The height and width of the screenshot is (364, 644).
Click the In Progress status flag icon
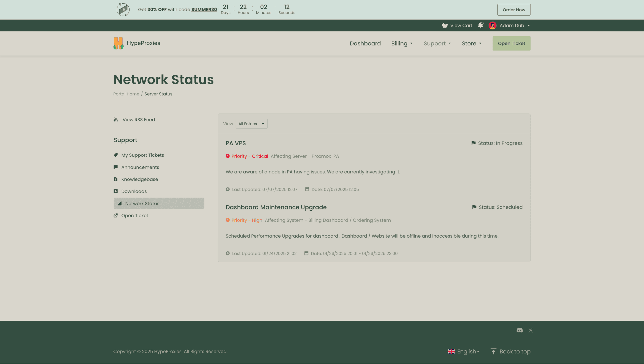coord(473,143)
